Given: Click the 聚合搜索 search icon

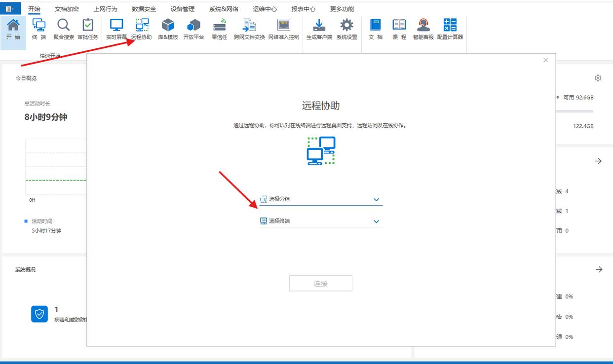Looking at the screenshot, I should 64,29.
